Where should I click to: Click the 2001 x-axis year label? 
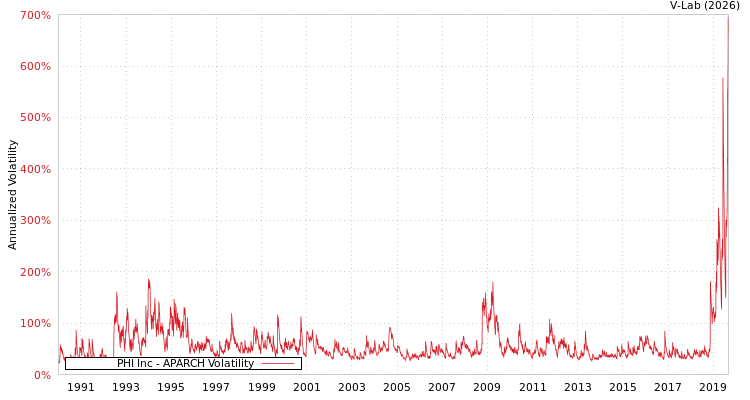click(x=307, y=387)
